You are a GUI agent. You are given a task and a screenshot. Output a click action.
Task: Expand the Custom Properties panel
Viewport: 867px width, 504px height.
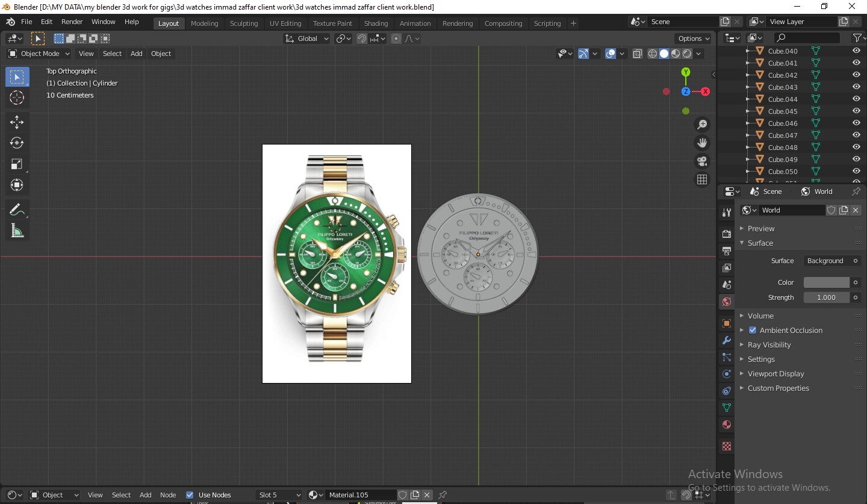tap(778, 388)
